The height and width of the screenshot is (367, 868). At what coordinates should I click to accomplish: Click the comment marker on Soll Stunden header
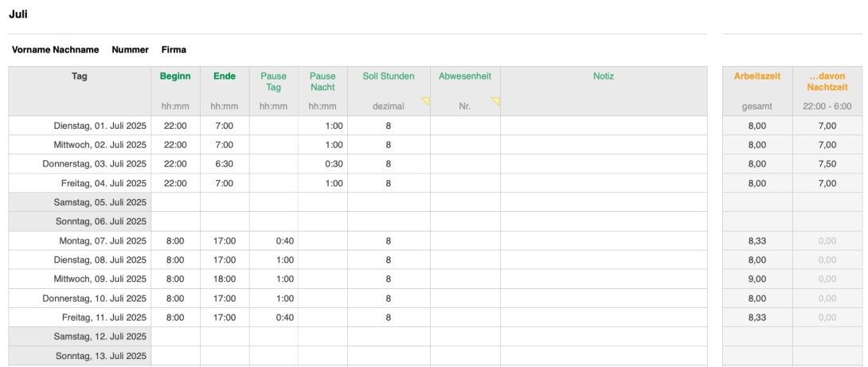425,101
